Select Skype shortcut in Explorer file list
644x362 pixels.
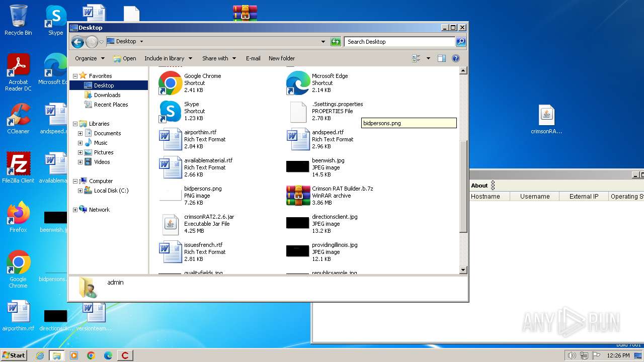(182, 111)
